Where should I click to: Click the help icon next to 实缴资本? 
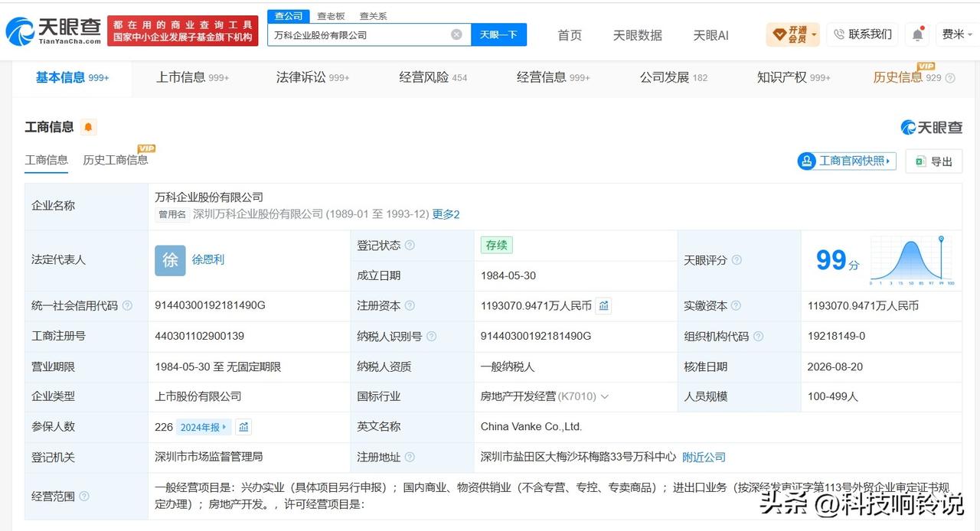pyautogui.click(x=737, y=305)
